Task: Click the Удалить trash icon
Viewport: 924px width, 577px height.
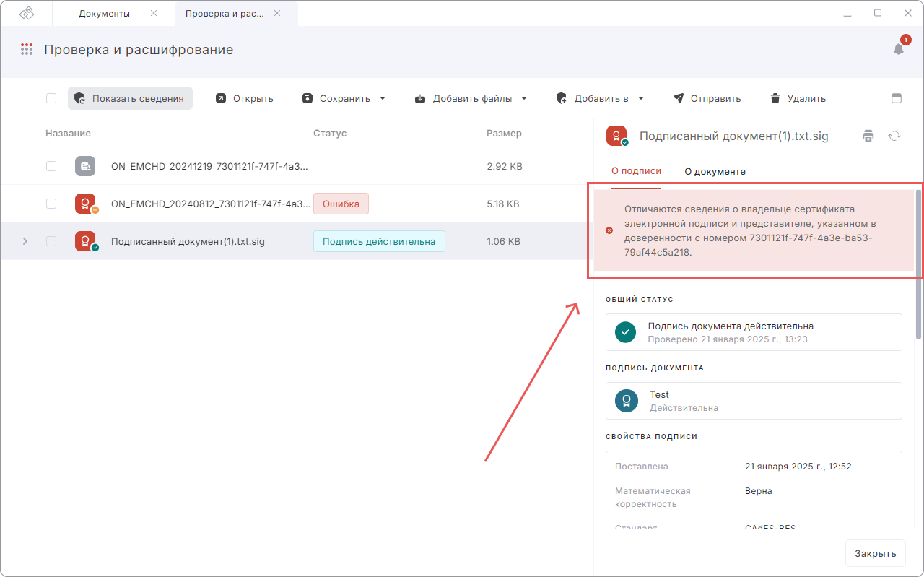Action: 775,98
